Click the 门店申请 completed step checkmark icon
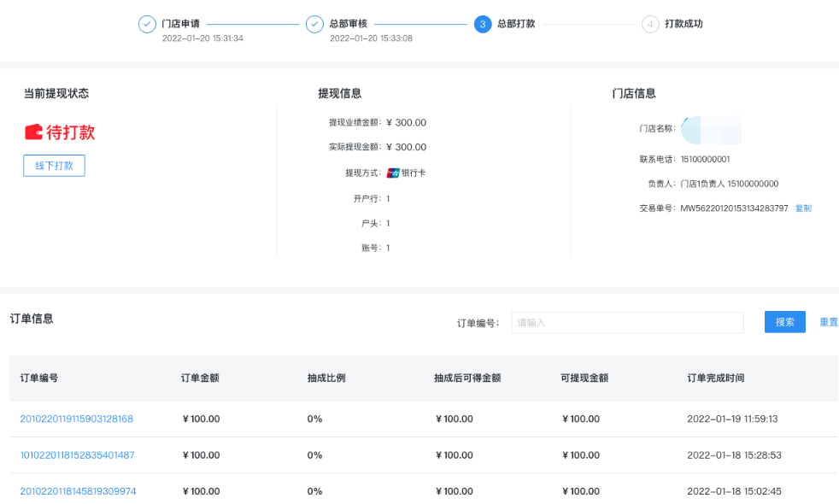 click(147, 25)
